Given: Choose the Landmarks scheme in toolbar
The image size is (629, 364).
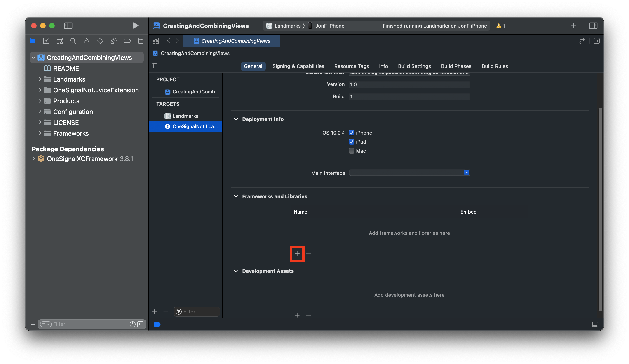Looking at the screenshot, I should click(283, 26).
